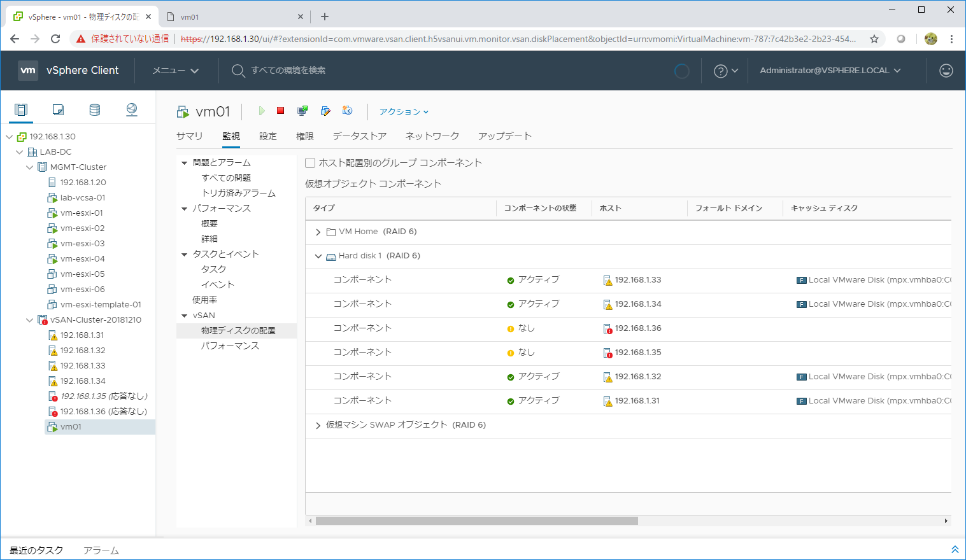
Task: Collapse the パフォーマンス section
Action: (x=185, y=209)
